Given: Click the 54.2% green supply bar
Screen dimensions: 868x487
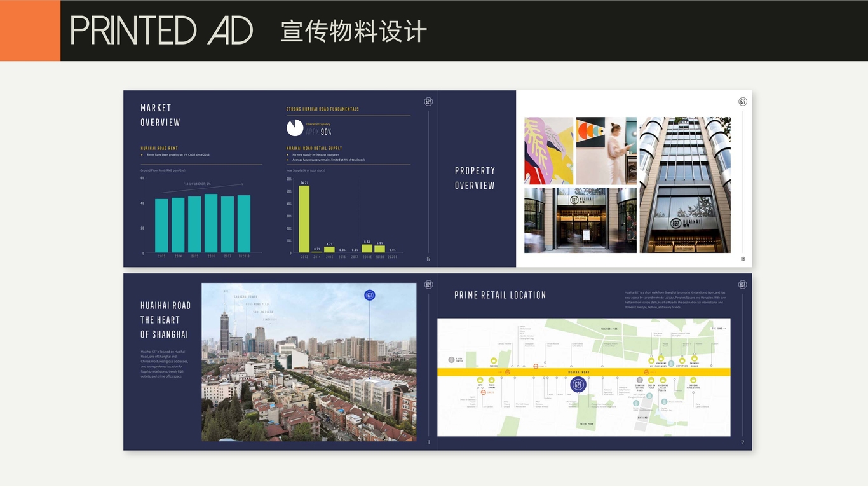Looking at the screenshot, I should coord(304,219).
